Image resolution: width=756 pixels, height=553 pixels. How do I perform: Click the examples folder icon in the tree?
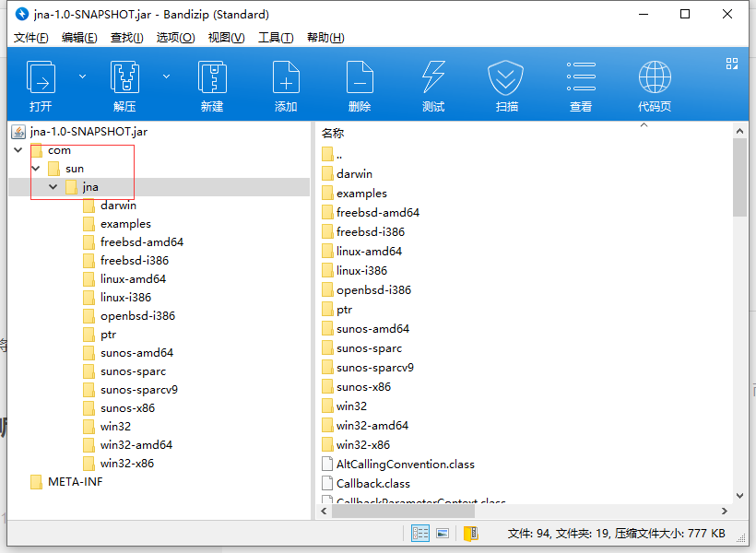[89, 224]
